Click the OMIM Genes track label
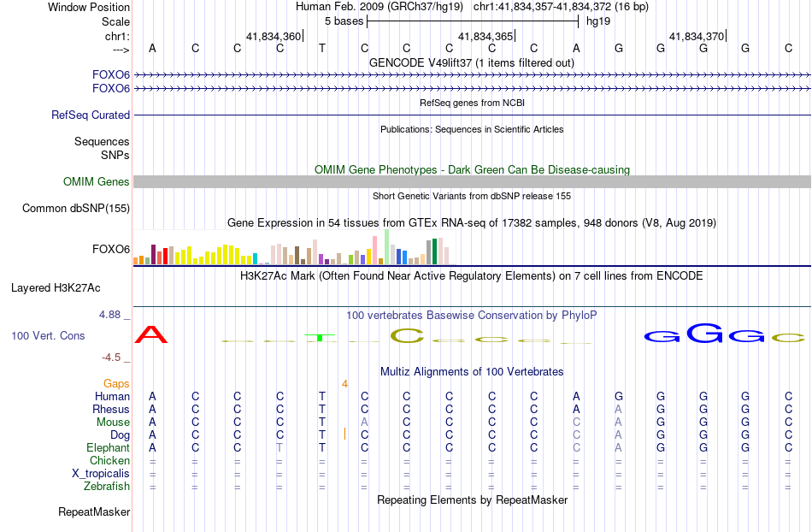 pyautogui.click(x=97, y=182)
